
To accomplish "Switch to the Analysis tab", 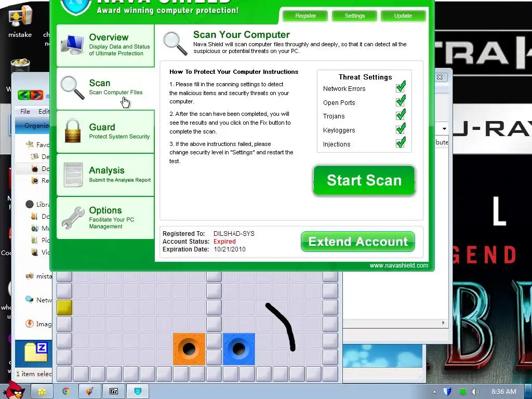I will [x=105, y=175].
